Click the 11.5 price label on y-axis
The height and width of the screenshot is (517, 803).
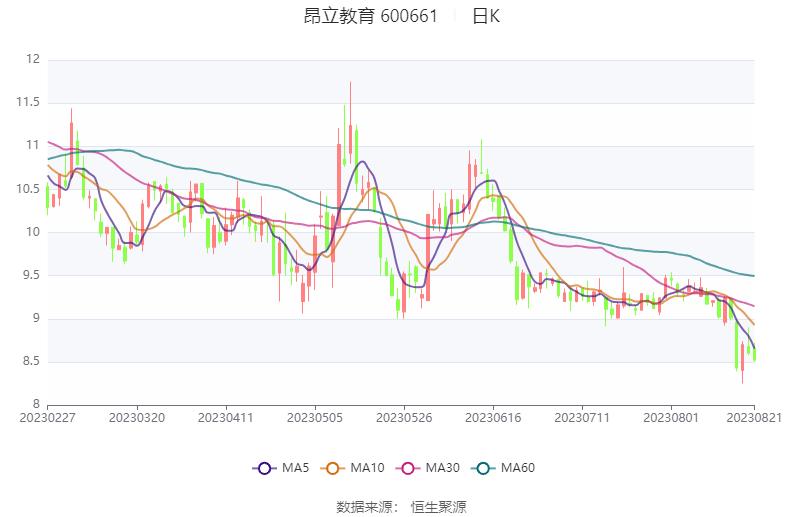[27, 102]
